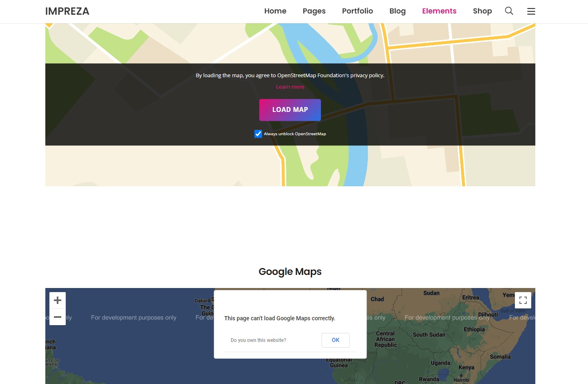The width and height of the screenshot is (588, 384).
Task: Open the site search
Action: point(509,11)
